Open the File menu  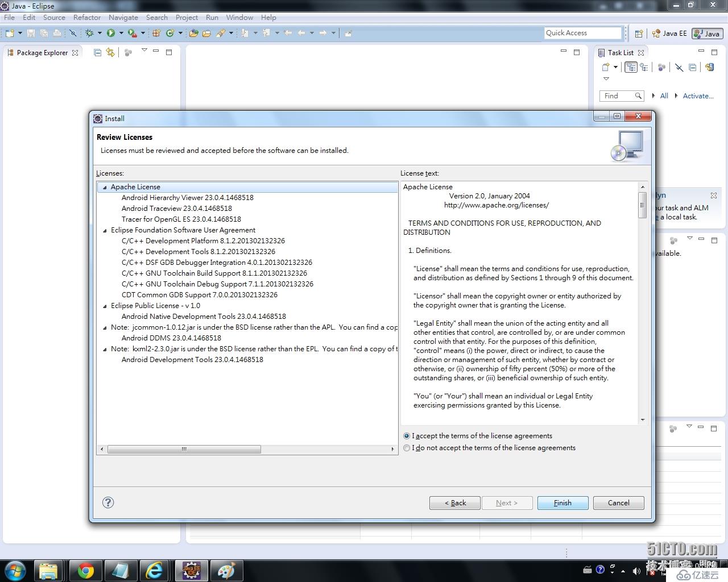pos(10,18)
